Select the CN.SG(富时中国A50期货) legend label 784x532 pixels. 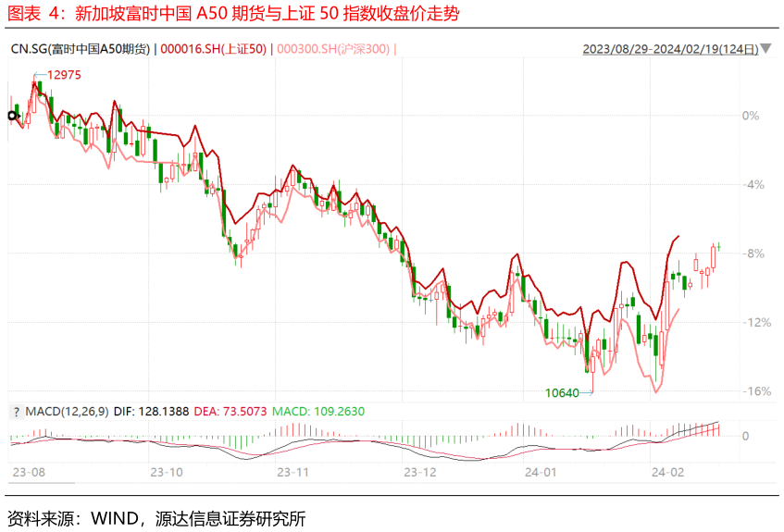pyautogui.click(x=81, y=49)
